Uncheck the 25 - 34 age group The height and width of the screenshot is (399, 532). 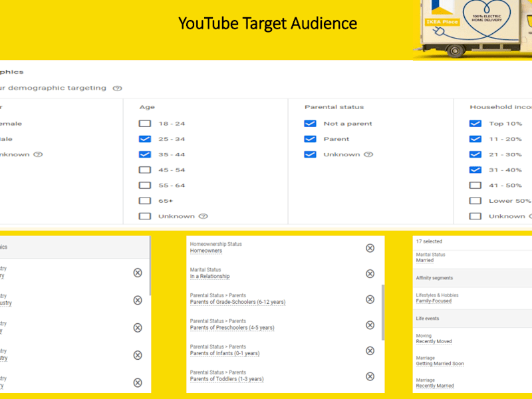coord(145,139)
